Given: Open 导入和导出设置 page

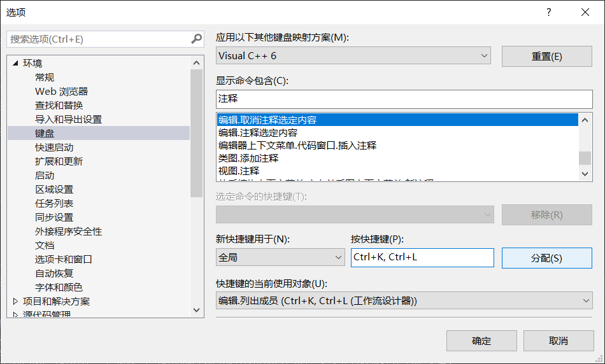Looking at the screenshot, I should point(68,119).
